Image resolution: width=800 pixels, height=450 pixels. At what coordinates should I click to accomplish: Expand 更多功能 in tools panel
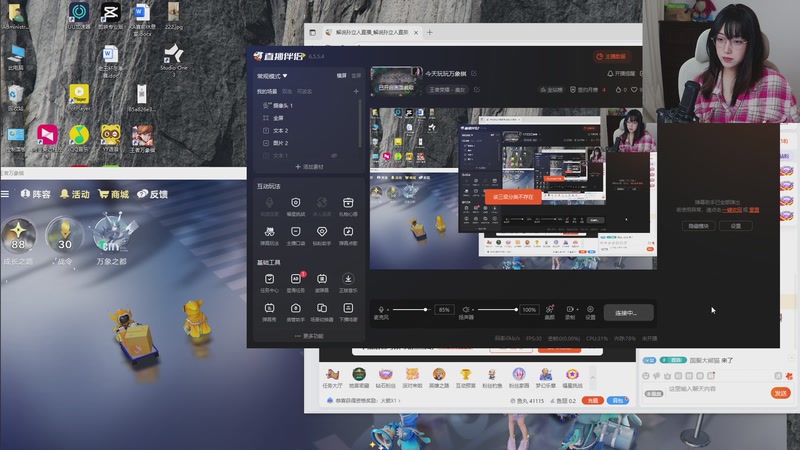tap(309, 336)
